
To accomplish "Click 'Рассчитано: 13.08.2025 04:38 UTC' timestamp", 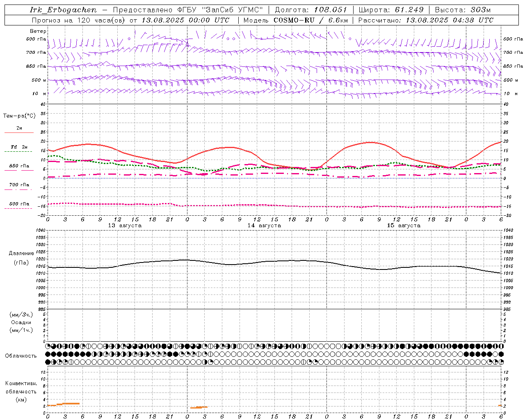I will click(426, 20).
